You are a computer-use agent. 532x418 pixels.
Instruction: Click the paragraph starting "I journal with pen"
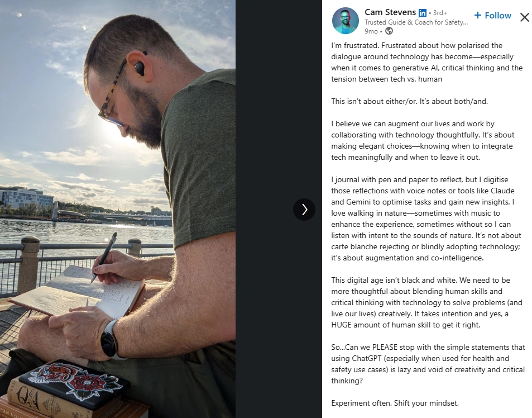(x=426, y=218)
